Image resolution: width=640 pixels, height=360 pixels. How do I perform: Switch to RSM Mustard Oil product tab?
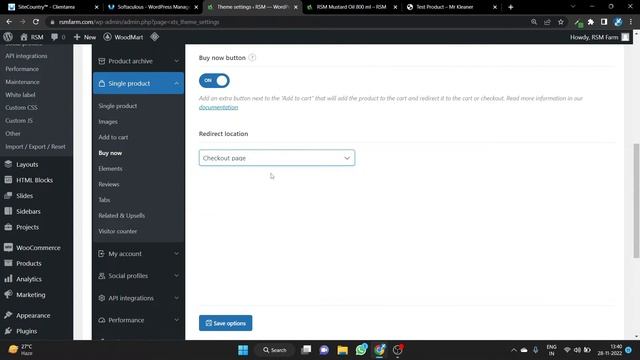pyautogui.click(x=351, y=7)
